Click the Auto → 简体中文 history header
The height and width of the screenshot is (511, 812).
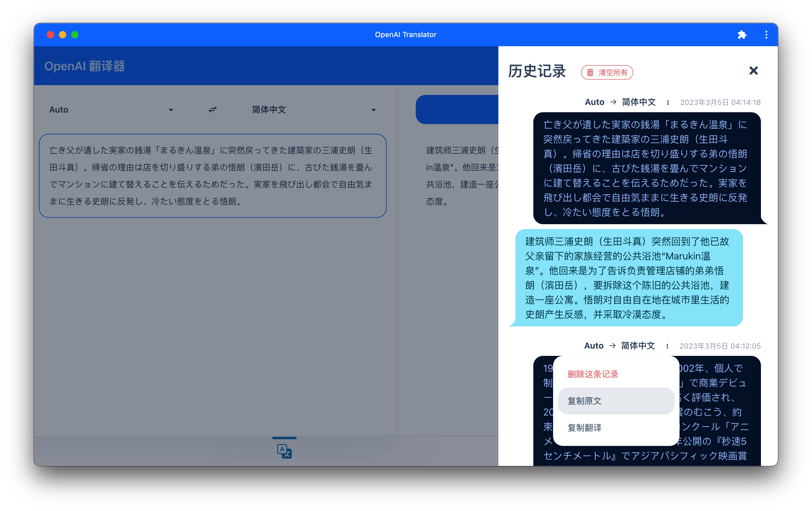click(620, 102)
